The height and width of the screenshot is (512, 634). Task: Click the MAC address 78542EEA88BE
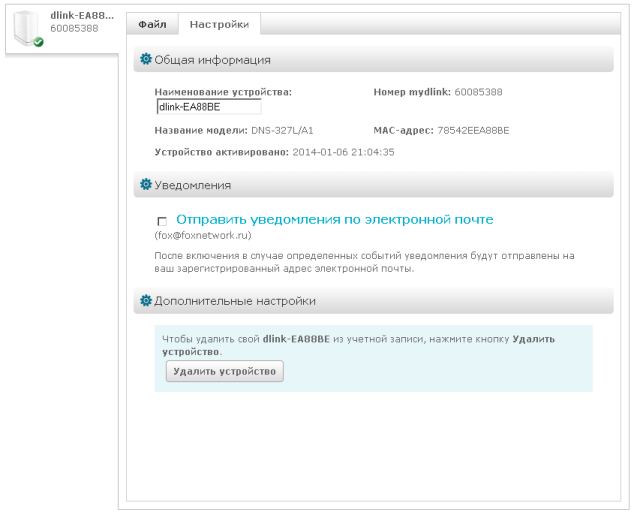(473, 131)
